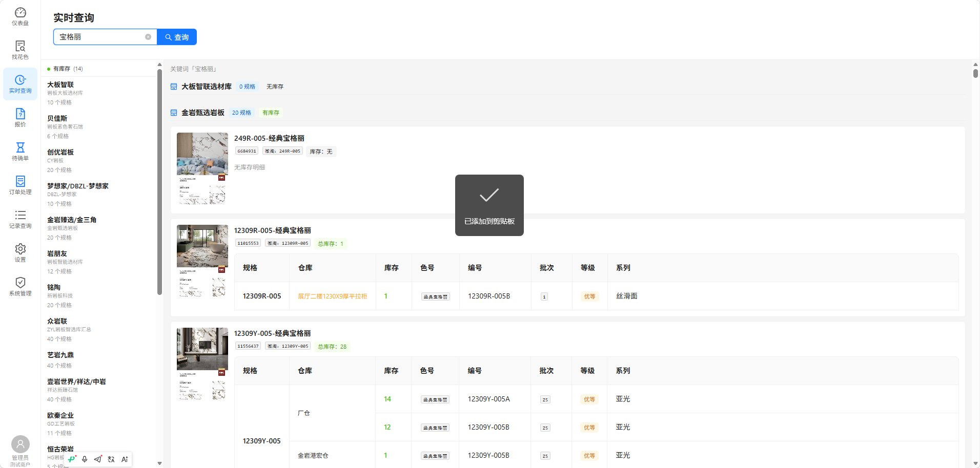Viewport: 980px width, 468px height.
Task: Click the 查询 search button
Action: click(x=177, y=37)
